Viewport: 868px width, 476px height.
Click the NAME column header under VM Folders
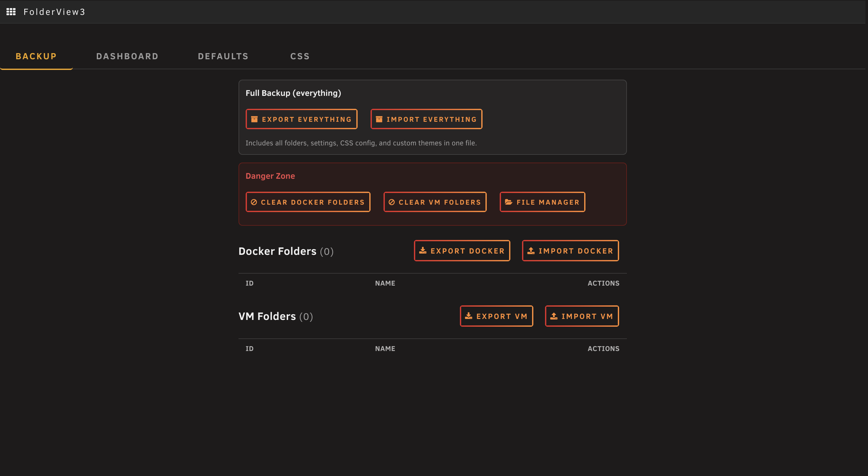click(x=385, y=348)
